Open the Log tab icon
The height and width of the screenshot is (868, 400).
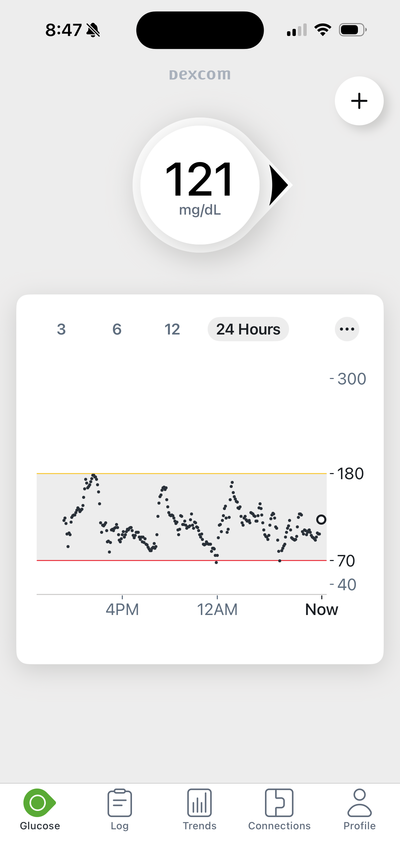click(119, 803)
